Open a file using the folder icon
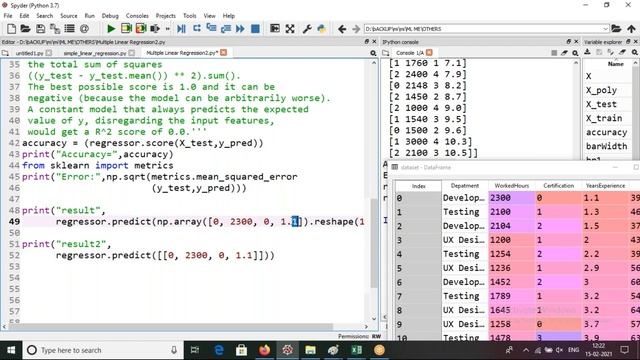 (x=25, y=29)
